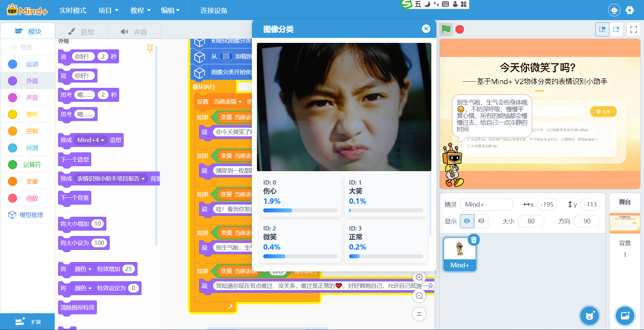Add a new sprite with the cat icon
This screenshot has width=644, height=330.
(x=589, y=315)
